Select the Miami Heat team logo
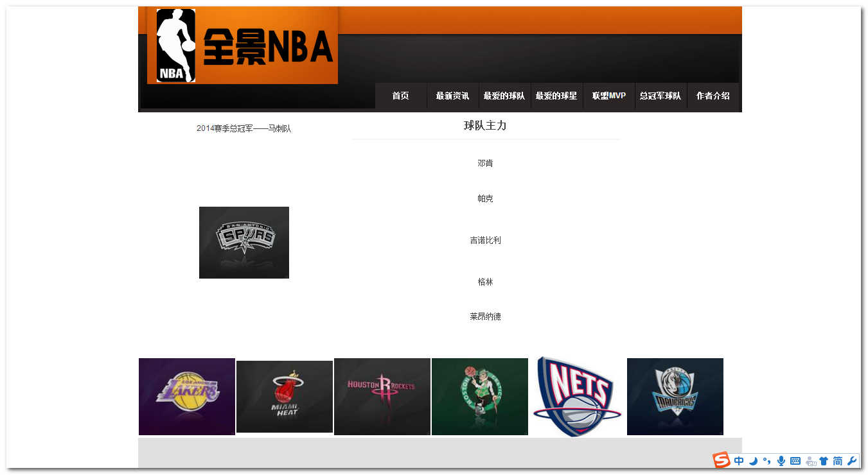This screenshot has width=868, height=475. (285, 397)
